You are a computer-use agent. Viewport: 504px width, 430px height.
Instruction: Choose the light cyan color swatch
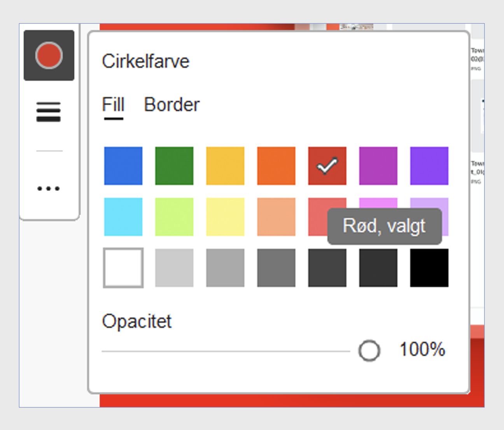click(123, 217)
